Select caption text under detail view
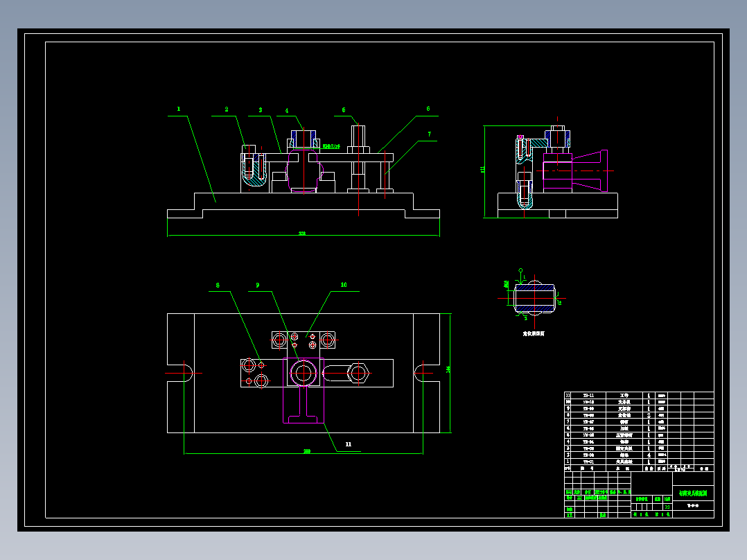 point(534,333)
